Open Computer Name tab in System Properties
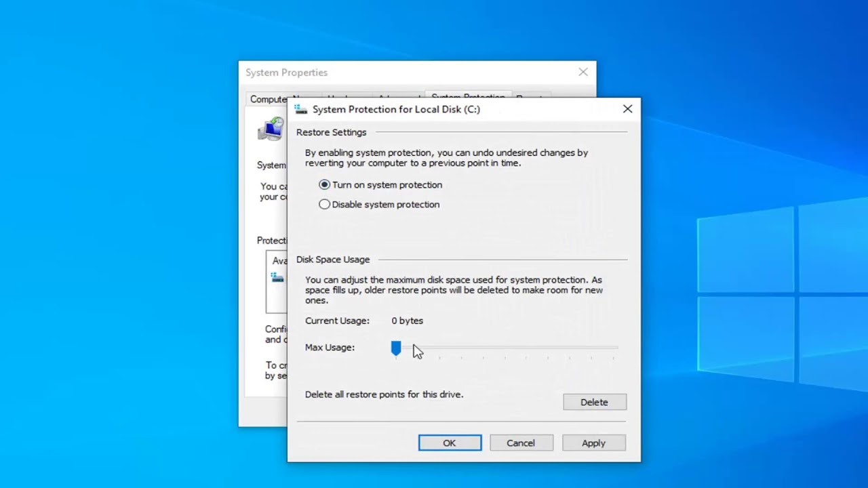The image size is (868, 488). (269, 99)
